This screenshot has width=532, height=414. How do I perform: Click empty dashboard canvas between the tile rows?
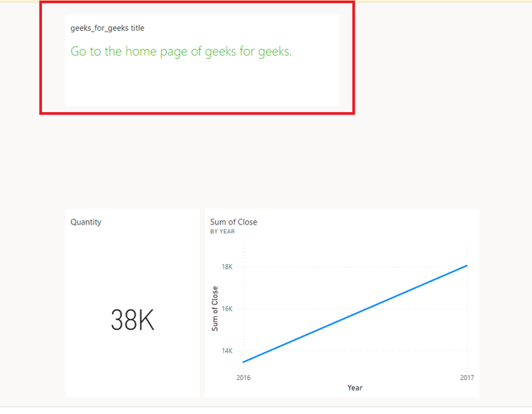click(x=266, y=161)
